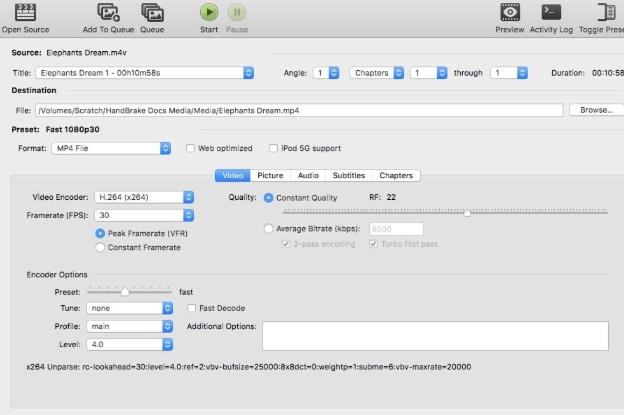Enable Fast Decode checkbox

[191, 308]
